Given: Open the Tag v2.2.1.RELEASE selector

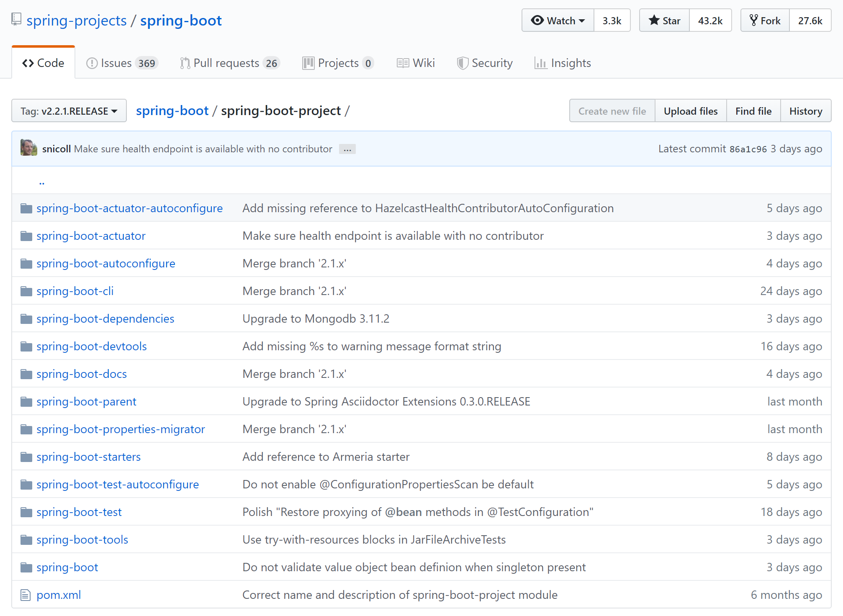Looking at the screenshot, I should click(69, 111).
